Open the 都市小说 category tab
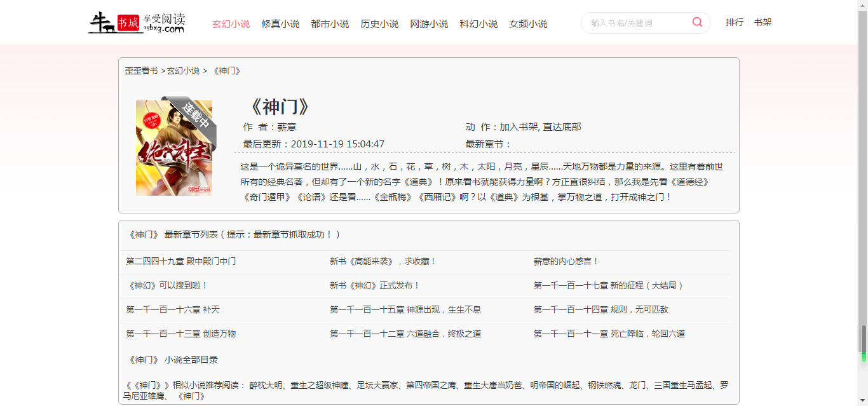868x406 pixels. [330, 24]
